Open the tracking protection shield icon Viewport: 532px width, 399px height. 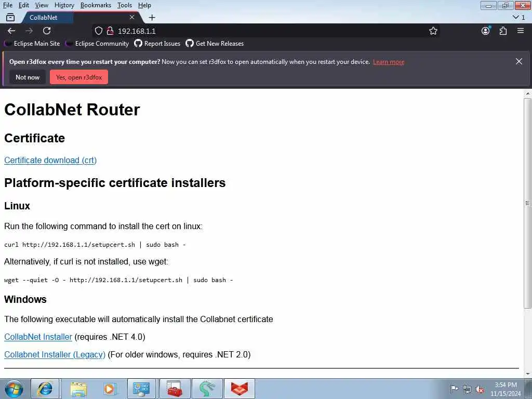(98, 31)
